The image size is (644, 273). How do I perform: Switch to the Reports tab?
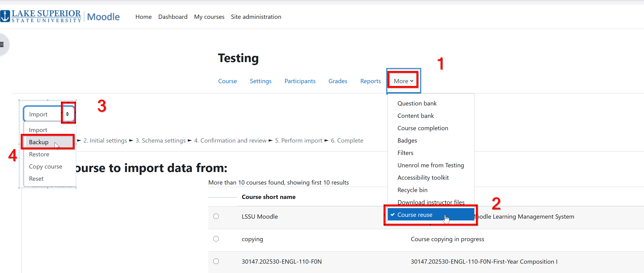(x=370, y=81)
